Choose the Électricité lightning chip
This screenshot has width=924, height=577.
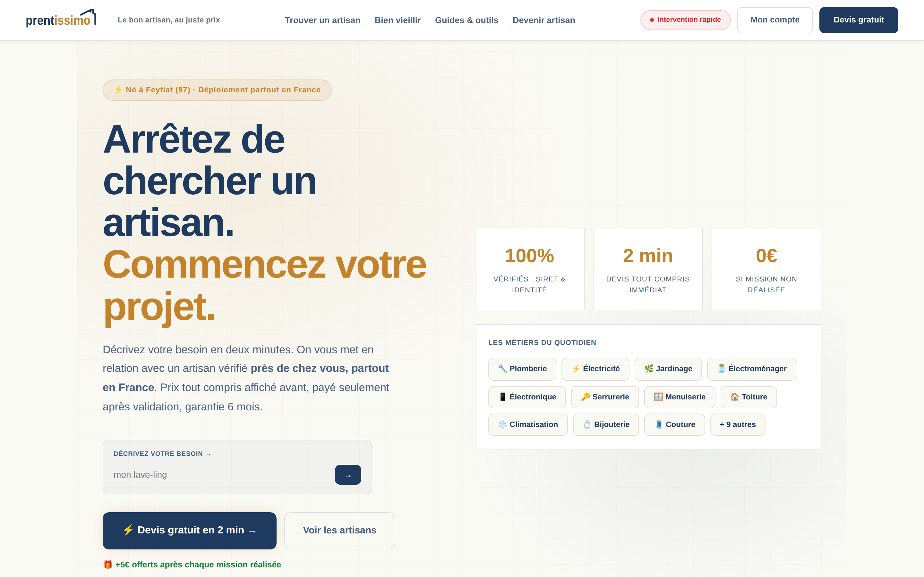tap(595, 369)
